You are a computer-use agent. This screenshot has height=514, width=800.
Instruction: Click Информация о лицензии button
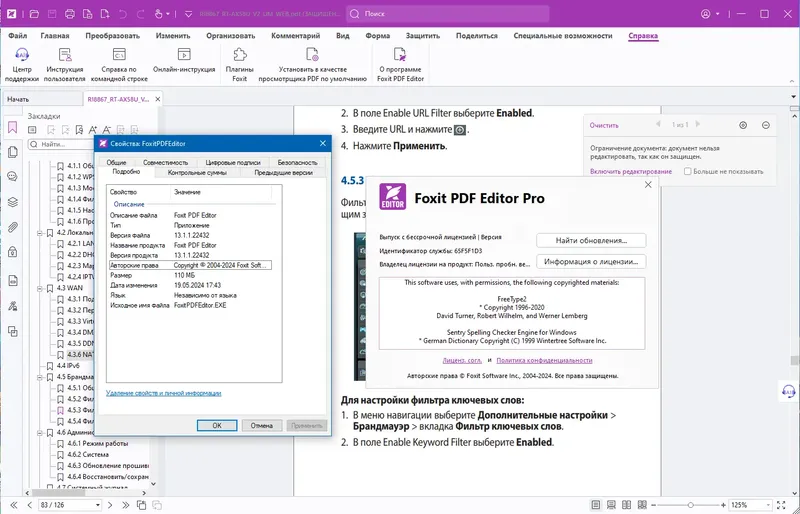tap(591, 261)
